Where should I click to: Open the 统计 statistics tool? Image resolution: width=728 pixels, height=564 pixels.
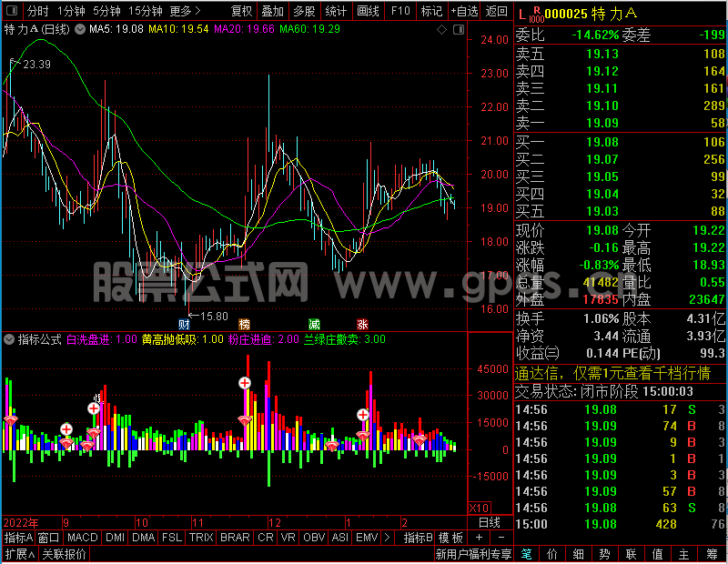(336, 11)
